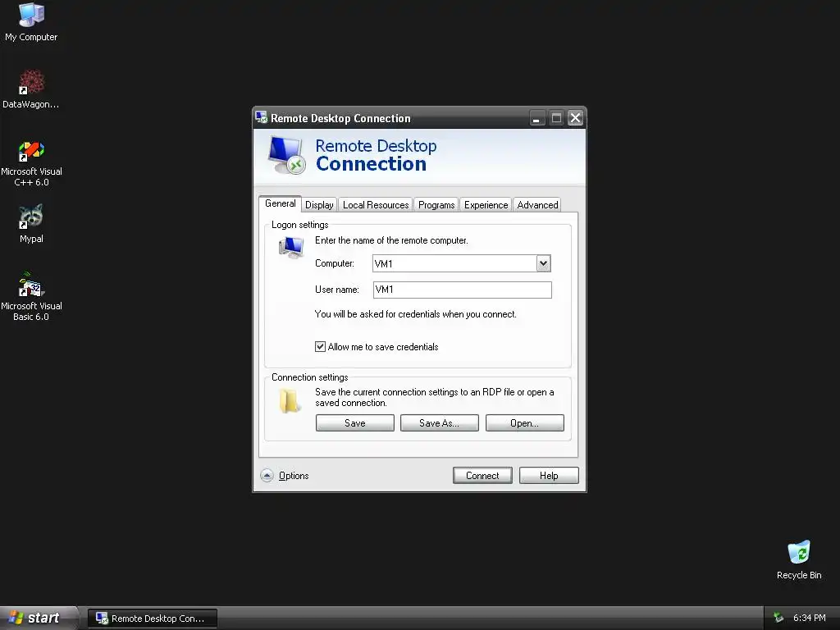Click Remote Desktop Con... taskbar button
840x630 pixels.
153,619
